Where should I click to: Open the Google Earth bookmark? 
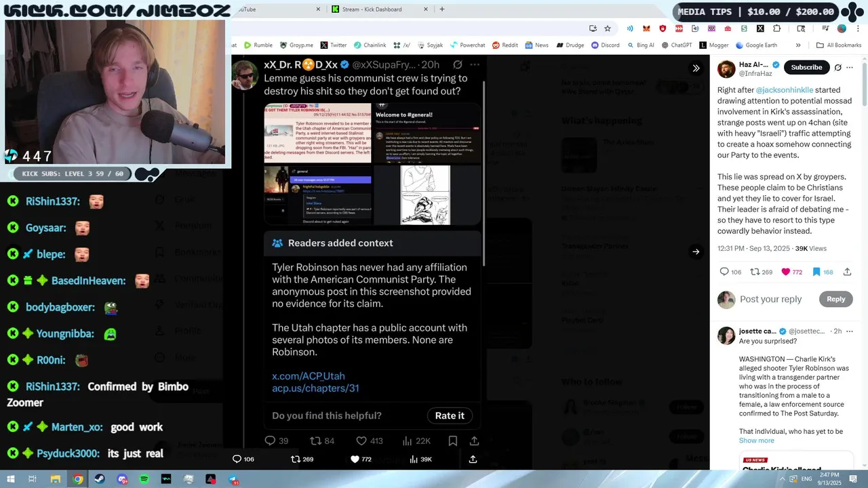(756, 45)
